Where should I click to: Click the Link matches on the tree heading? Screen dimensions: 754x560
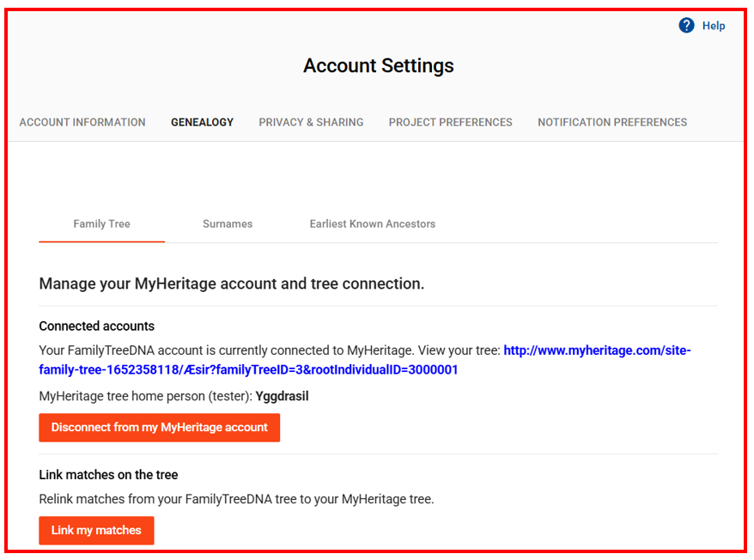tap(108, 475)
